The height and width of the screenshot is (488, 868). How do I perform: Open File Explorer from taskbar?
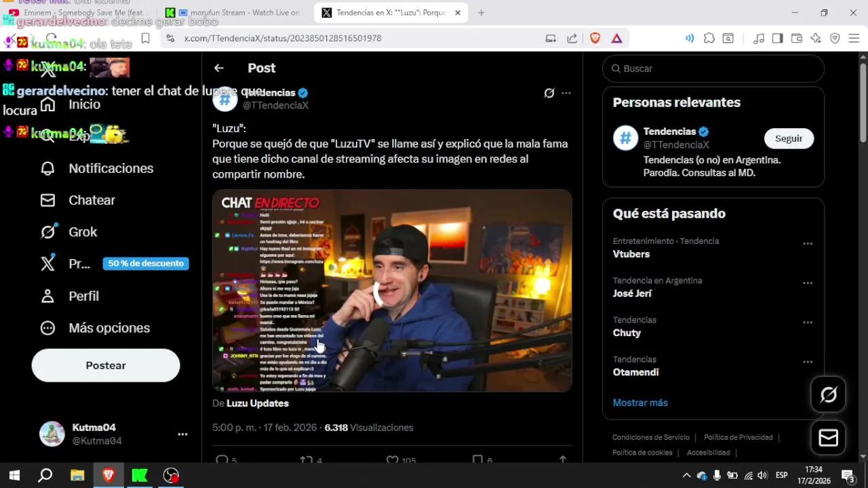click(77, 476)
